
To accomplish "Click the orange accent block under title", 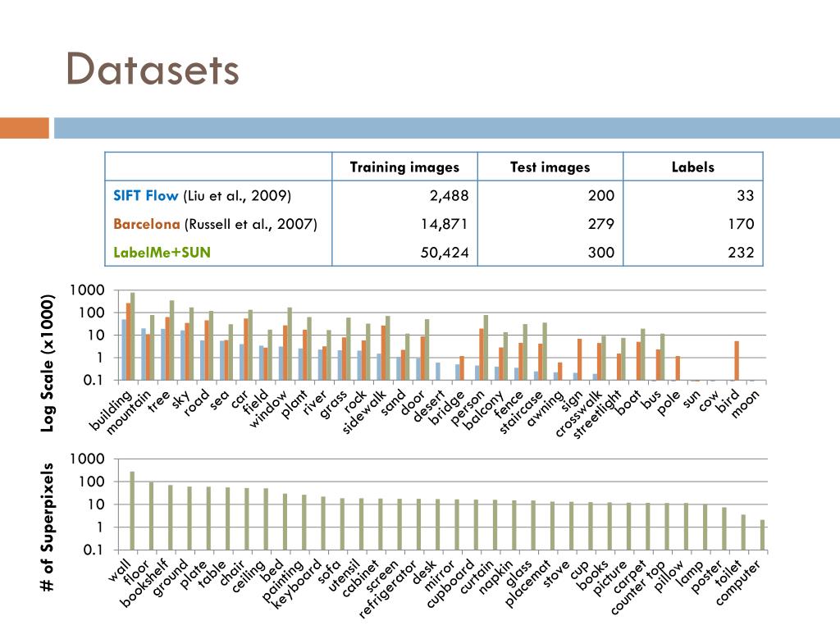I will (x=25, y=128).
